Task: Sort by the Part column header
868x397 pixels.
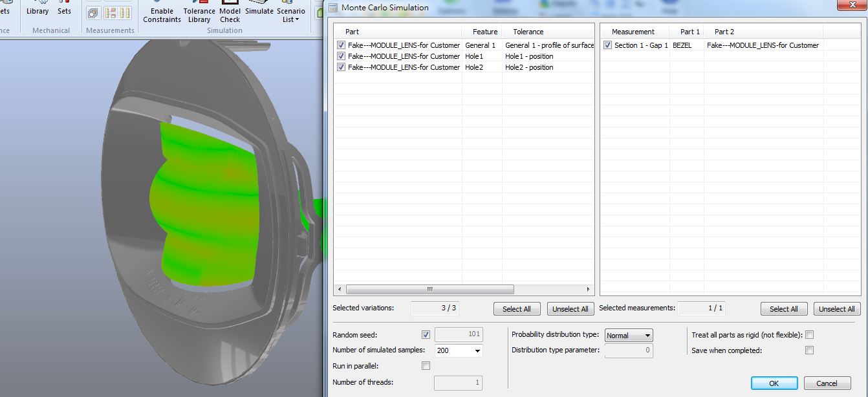Action: 398,32
